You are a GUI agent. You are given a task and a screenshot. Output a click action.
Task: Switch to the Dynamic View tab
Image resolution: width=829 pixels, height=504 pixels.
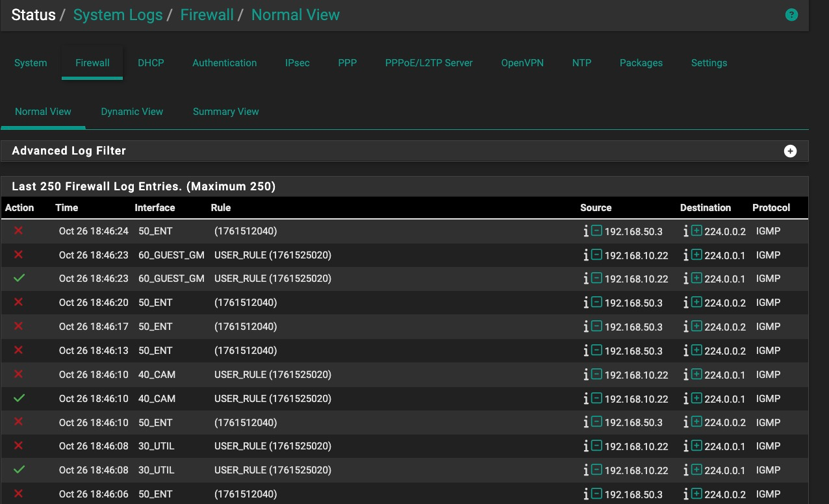132,112
